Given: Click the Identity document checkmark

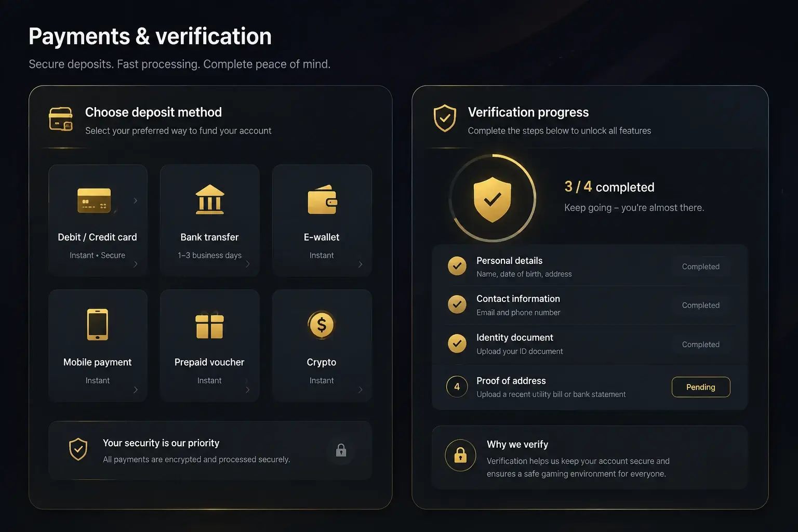Looking at the screenshot, I should click(457, 343).
